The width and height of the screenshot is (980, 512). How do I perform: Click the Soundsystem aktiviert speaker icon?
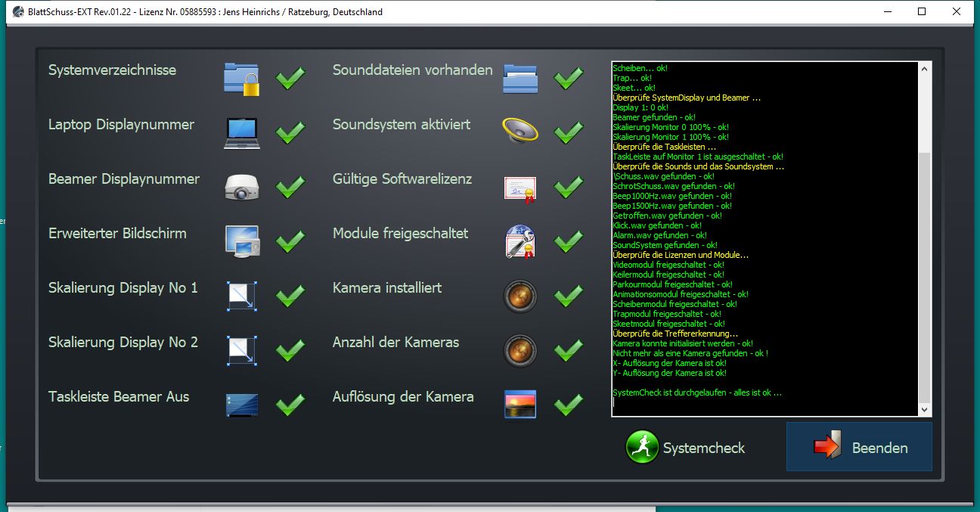[x=520, y=130]
